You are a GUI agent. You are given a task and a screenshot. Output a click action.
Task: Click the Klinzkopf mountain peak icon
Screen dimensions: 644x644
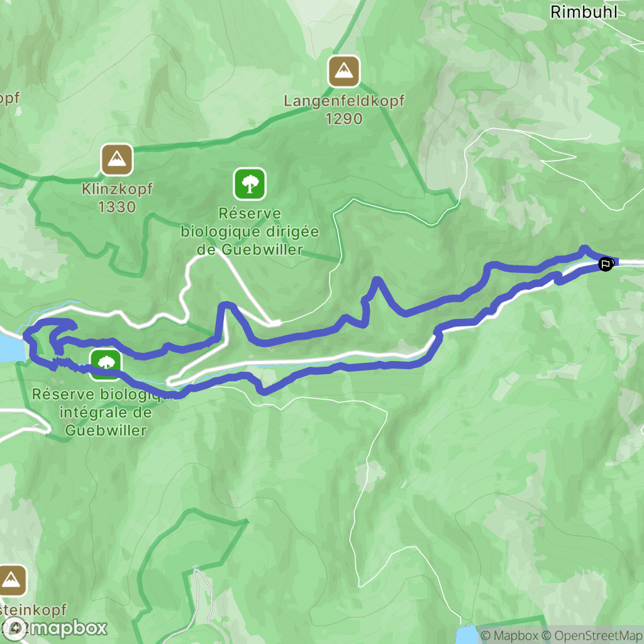tap(117, 159)
